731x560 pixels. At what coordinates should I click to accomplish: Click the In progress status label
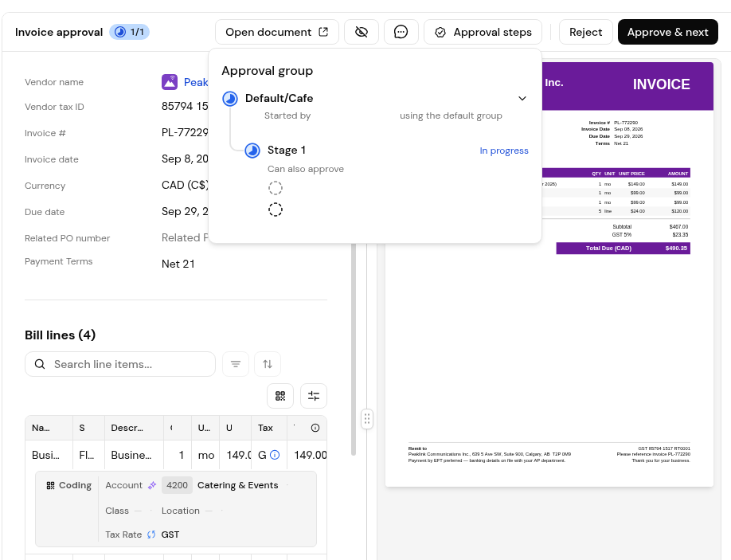[x=504, y=151]
